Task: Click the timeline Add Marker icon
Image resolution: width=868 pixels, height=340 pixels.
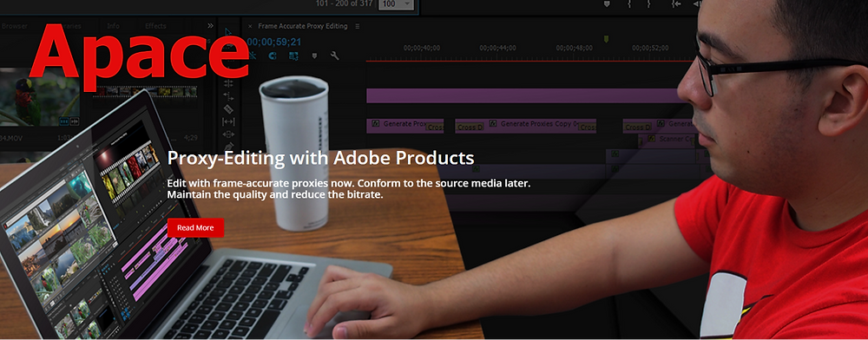Action: coord(314,56)
